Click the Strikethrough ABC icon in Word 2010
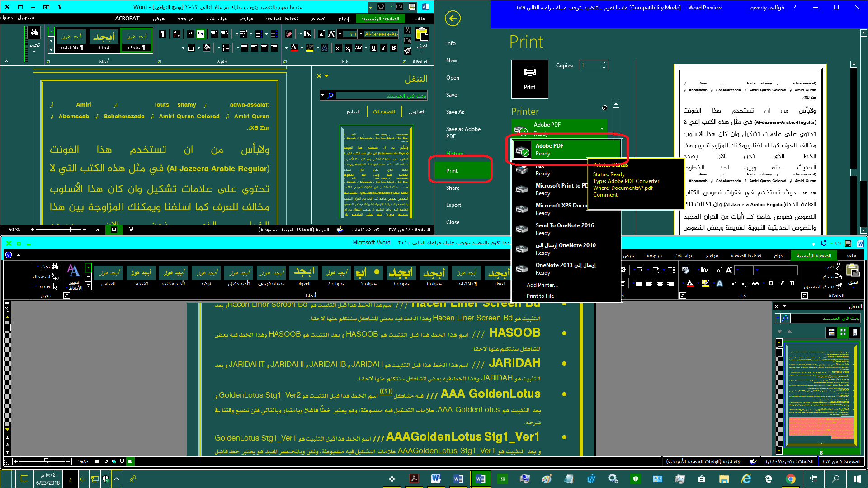 (755, 283)
